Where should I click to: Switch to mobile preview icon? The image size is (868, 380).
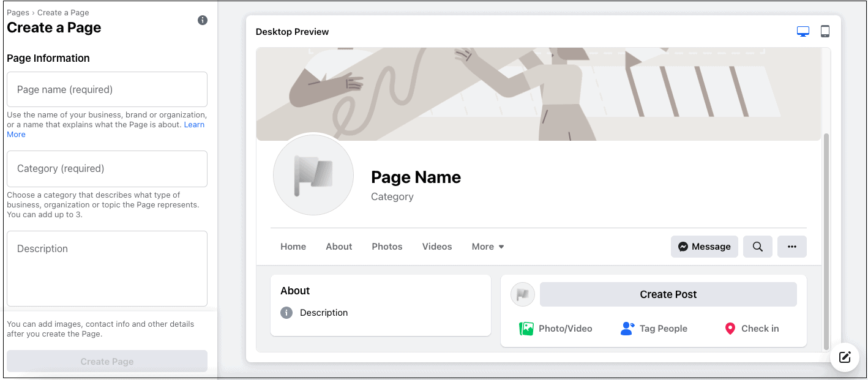point(825,31)
